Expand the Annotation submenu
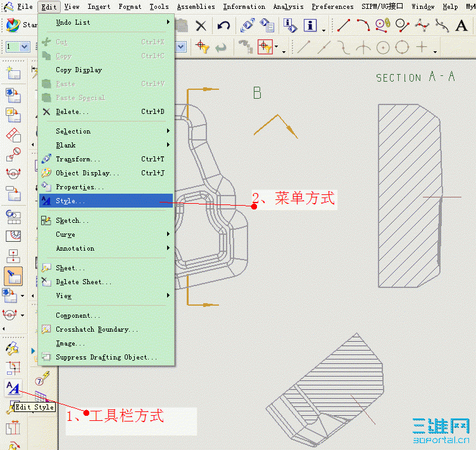The image size is (476, 450). pyautogui.click(x=168, y=248)
